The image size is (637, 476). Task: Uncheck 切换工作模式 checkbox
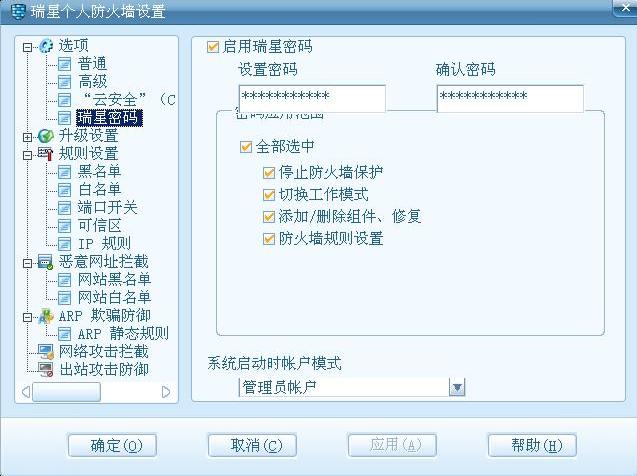[x=269, y=195]
